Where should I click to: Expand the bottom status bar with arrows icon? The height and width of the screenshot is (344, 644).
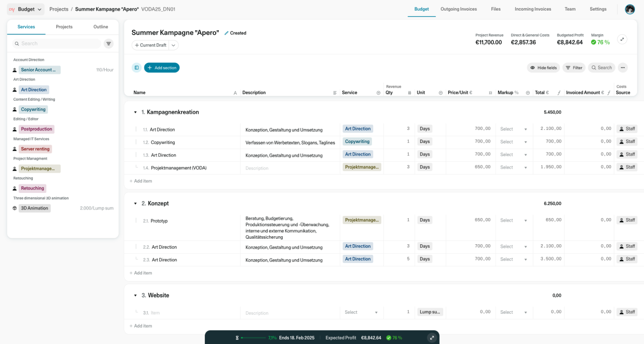431,337
